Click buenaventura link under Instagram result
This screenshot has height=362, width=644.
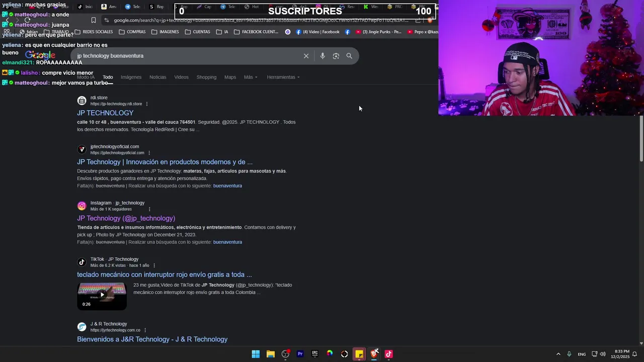pos(227,242)
